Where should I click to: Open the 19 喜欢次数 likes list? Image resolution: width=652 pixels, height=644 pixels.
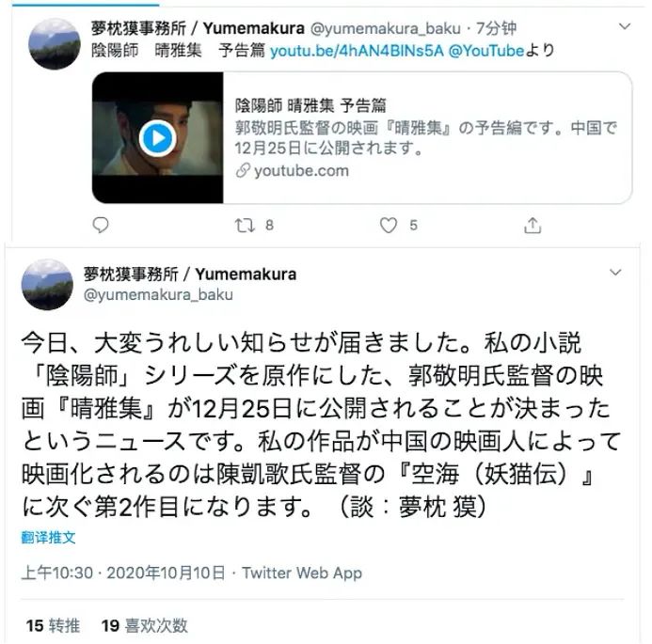pos(144,625)
